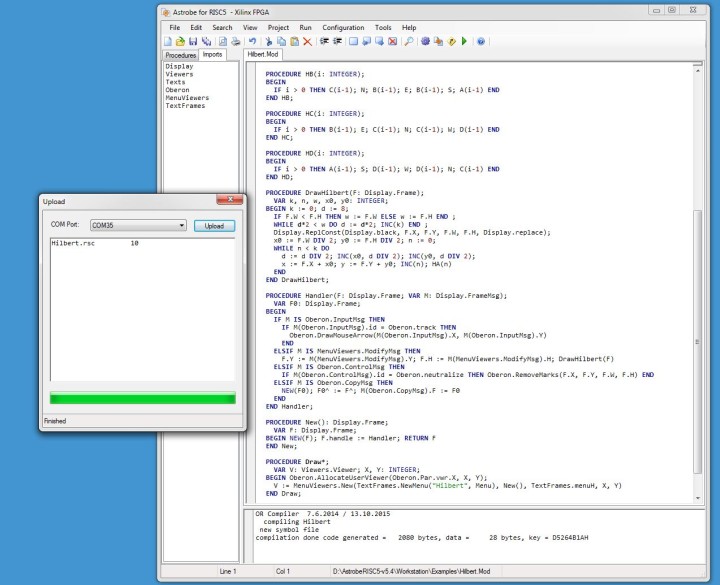Click editor scrollbar down arrow

(698, 498)
